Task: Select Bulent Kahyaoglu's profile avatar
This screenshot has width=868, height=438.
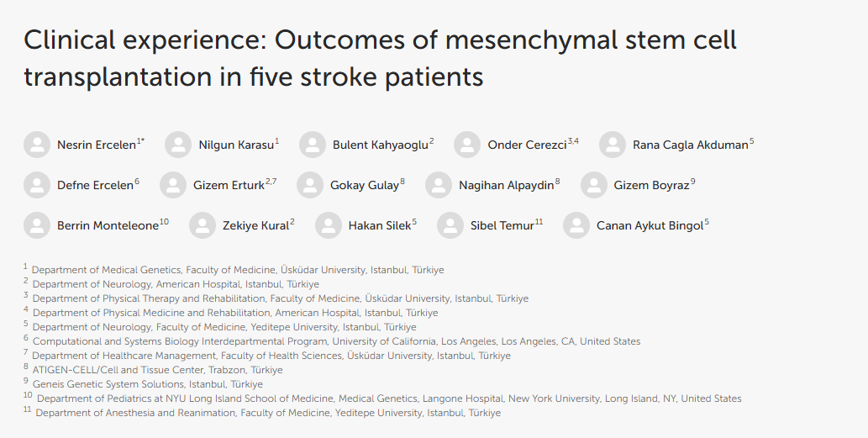Action: coord(313,145)
